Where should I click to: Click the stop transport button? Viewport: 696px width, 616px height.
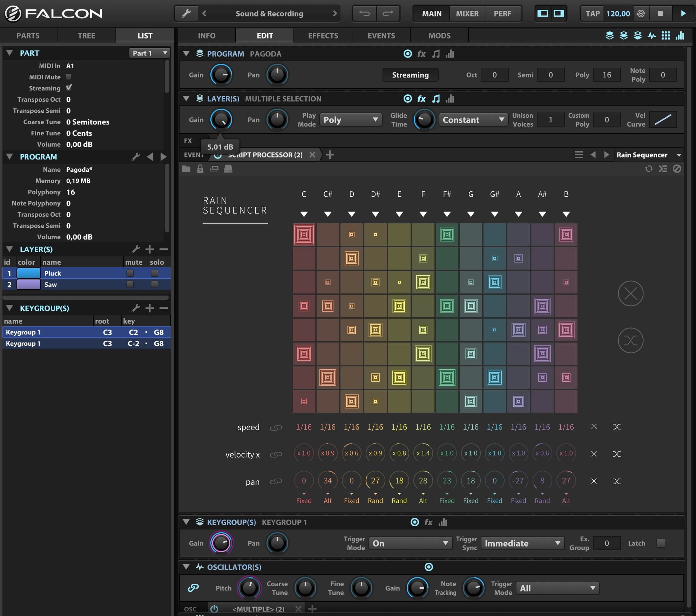tap(661, 14)
